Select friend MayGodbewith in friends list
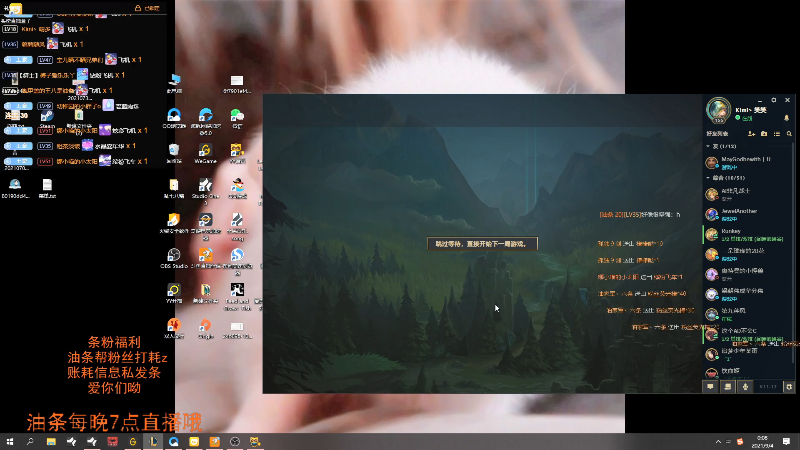The height and width of the screenshot is (450, 800). pyautogui.click(x=748, y=163)
